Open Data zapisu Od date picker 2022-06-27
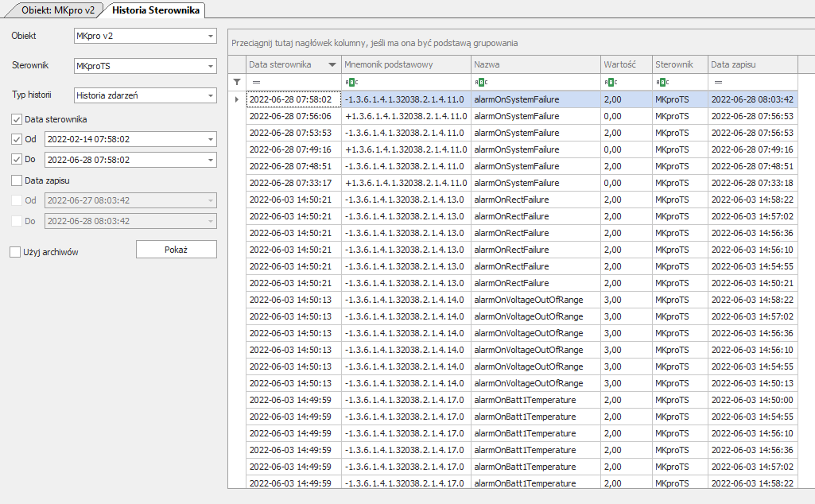Image resolution: width=815 pixels, height=504 pixels. tap(211, 200)
